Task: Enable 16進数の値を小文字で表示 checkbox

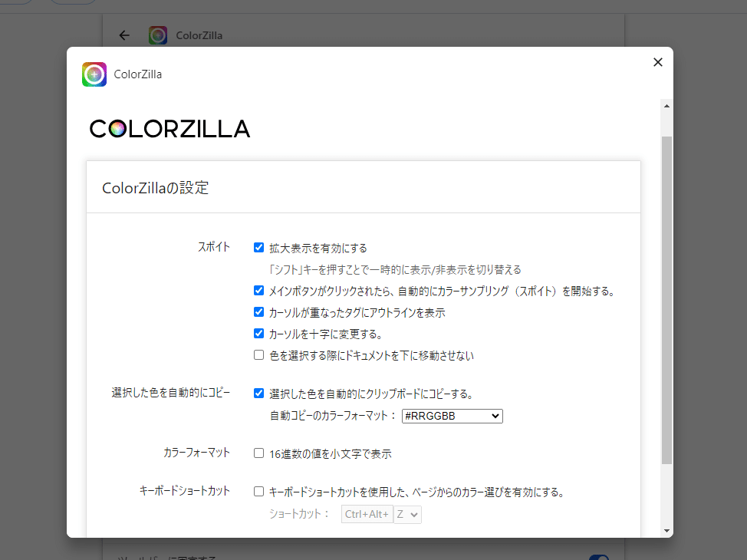Action: pos(258,453)
